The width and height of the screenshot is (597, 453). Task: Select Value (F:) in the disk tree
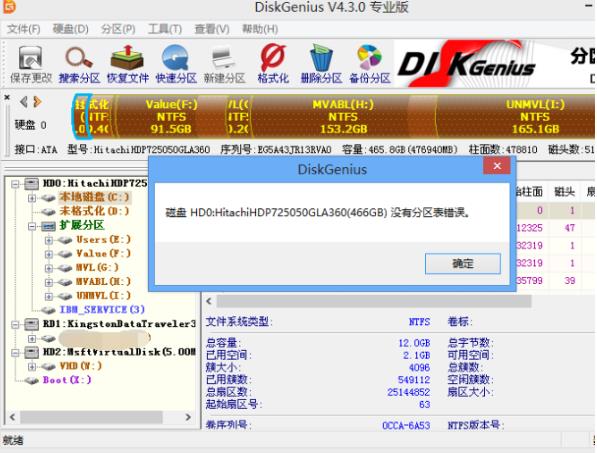click(x=103, y=254)
